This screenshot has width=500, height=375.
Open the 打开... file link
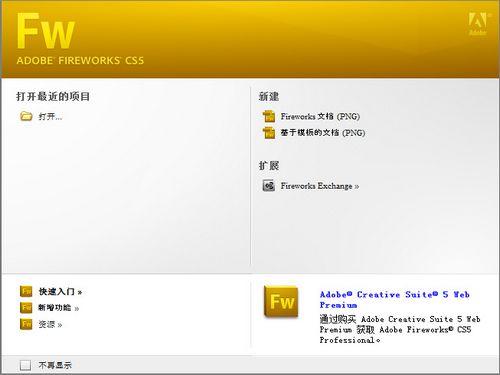point(50,117)
